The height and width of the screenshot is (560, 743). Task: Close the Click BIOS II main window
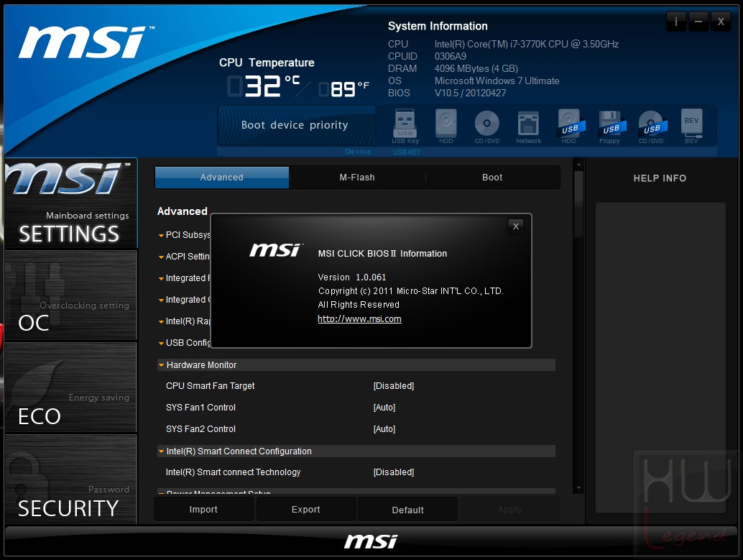click(x=721, y=22)
